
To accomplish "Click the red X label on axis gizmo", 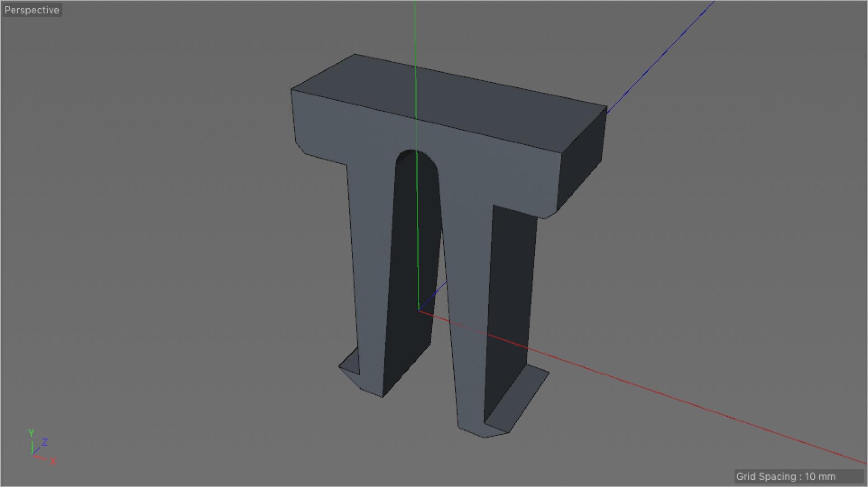I will click(x=53, y=461).
